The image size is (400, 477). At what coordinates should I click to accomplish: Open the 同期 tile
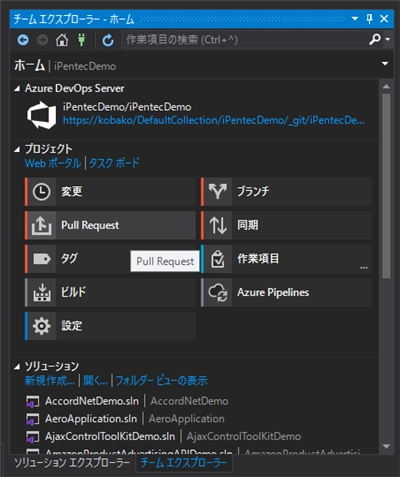[x=286, y=225]
